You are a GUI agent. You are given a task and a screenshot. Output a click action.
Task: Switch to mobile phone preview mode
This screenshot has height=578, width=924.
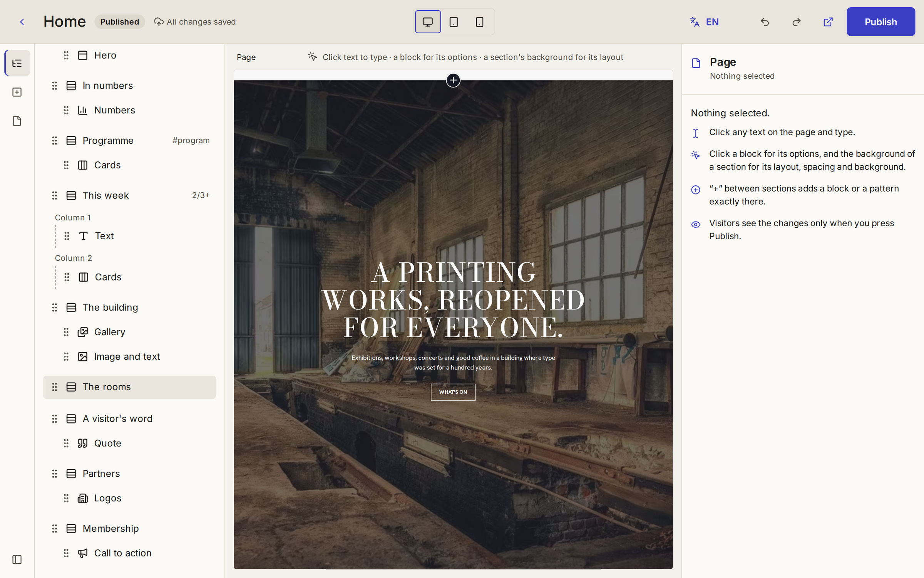(479, 22)
